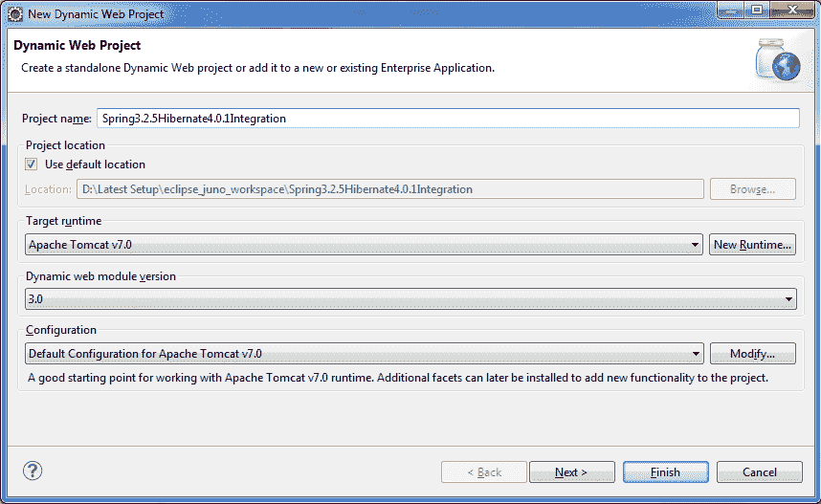
Task: Expand Target runtime dropdown arrow
Action: point(695,245)
